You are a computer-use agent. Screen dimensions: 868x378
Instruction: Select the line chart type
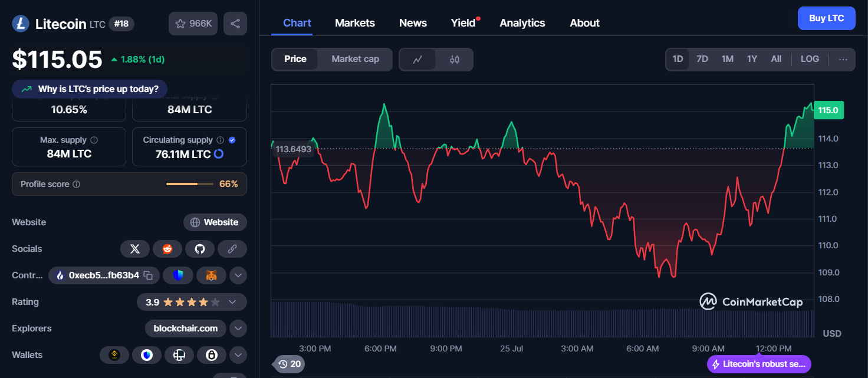(x=417, y=60)
